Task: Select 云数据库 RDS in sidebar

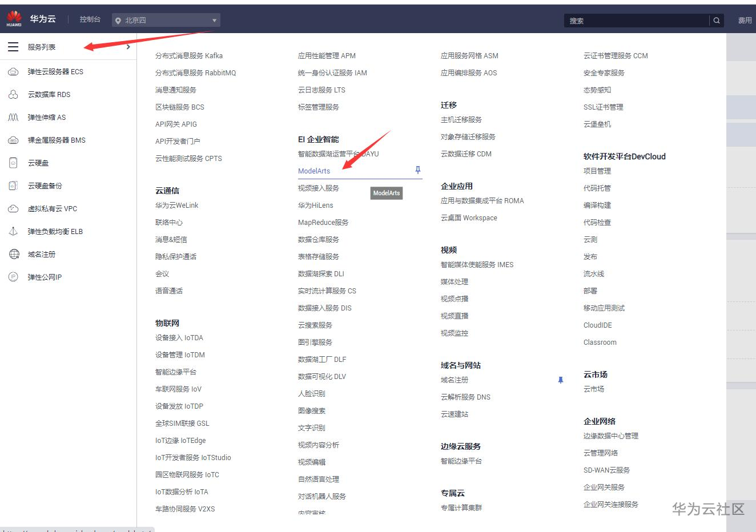Action: (49, 94)
